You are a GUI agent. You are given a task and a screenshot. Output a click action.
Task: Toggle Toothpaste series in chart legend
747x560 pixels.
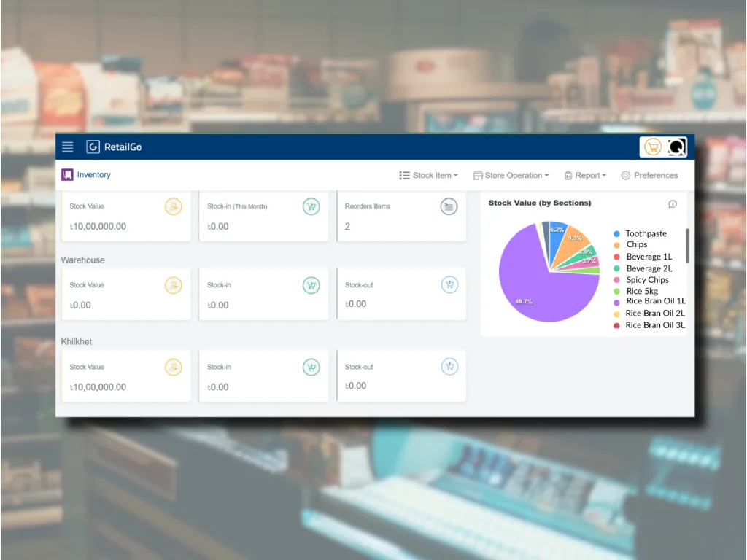coord(646,234)
